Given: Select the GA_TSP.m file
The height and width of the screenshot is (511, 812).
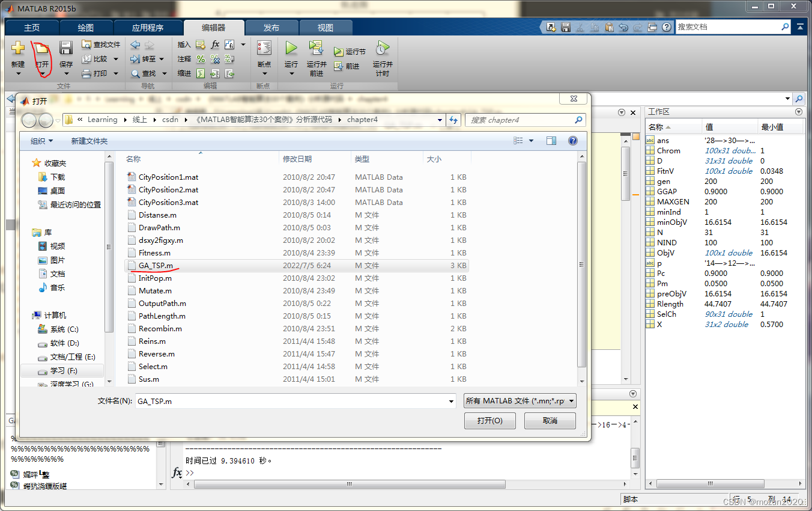Looking at the screenshot, I should [295, 265].
